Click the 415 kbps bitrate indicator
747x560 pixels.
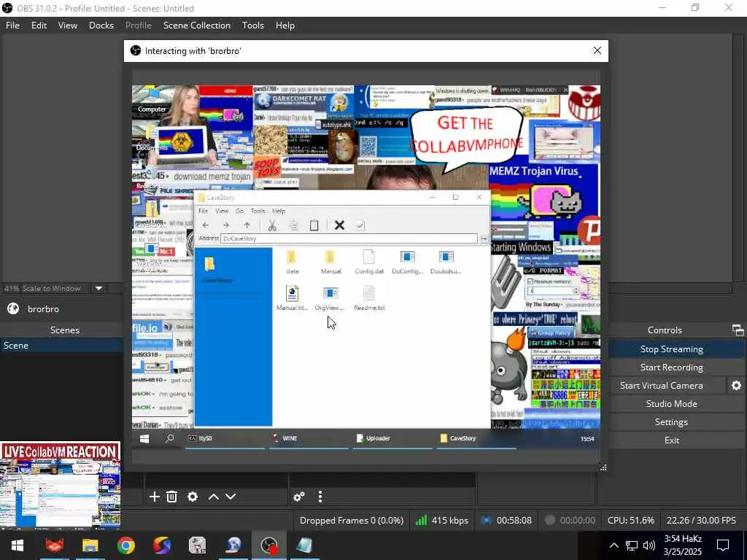click(x=442, y=521)
